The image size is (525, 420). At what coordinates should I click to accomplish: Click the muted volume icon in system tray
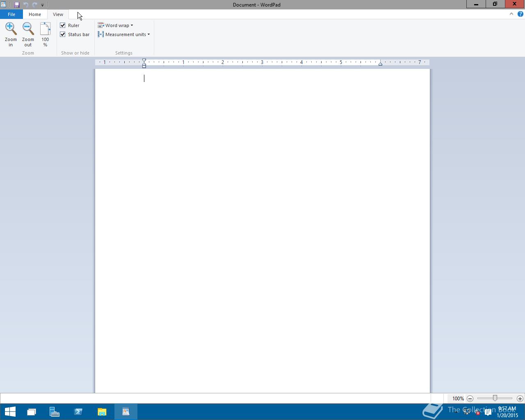(477, 412)
